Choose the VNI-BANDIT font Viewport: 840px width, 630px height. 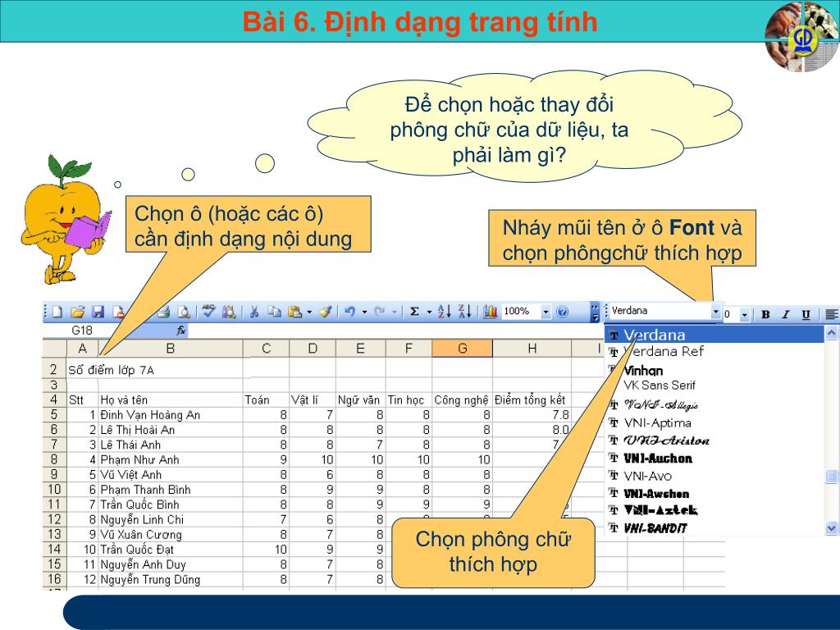(714, 528)
